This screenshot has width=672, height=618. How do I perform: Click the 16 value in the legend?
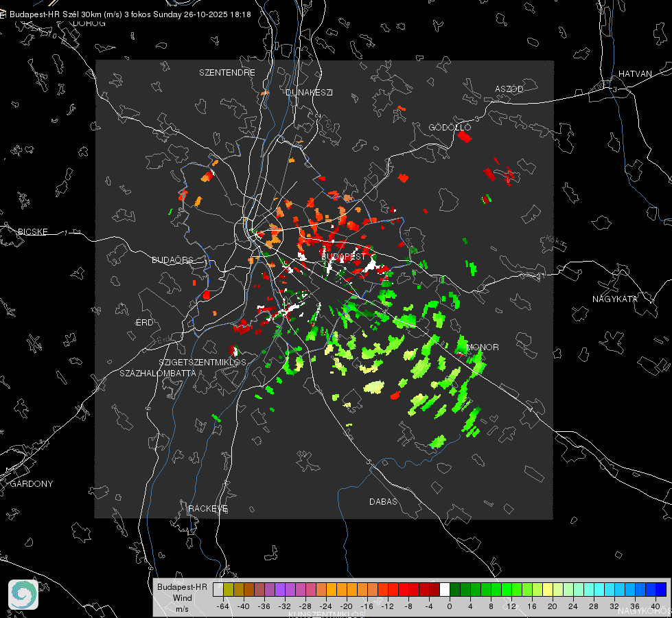click(532, 606)
